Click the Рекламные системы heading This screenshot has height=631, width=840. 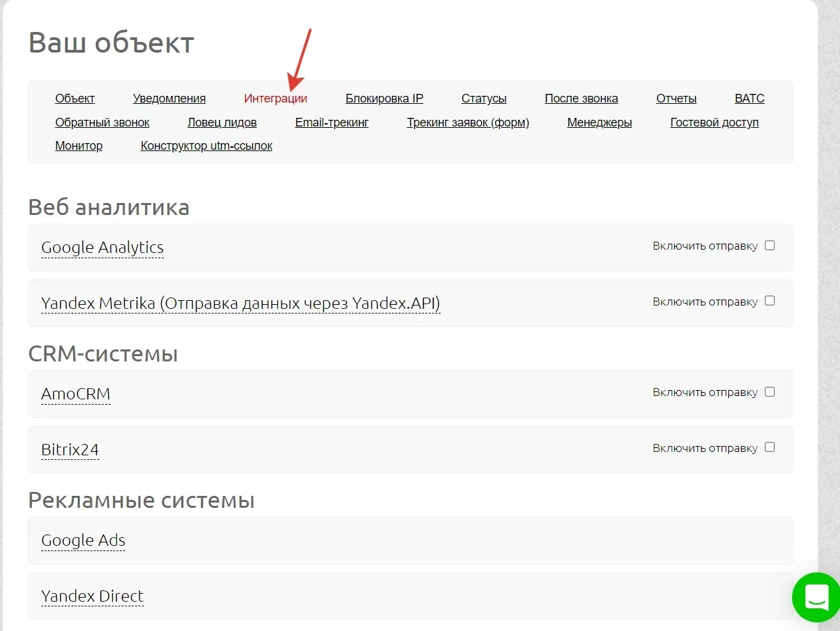141,500
